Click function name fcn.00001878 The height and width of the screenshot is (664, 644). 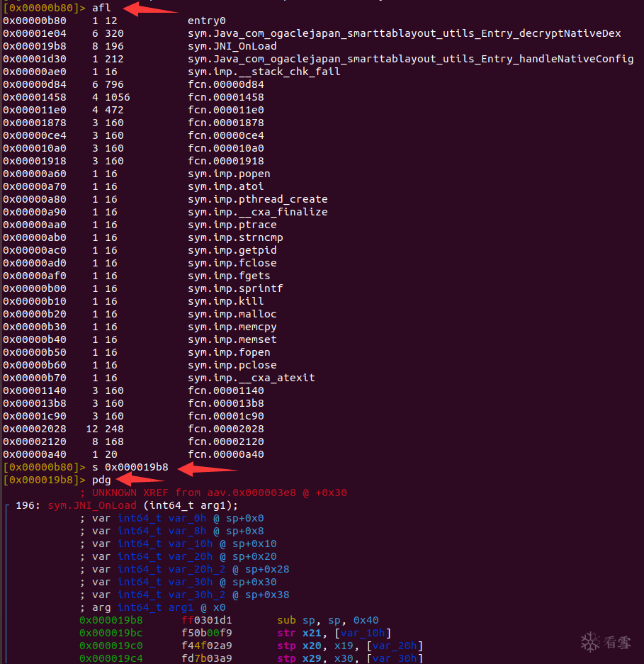tap(226, 123)
